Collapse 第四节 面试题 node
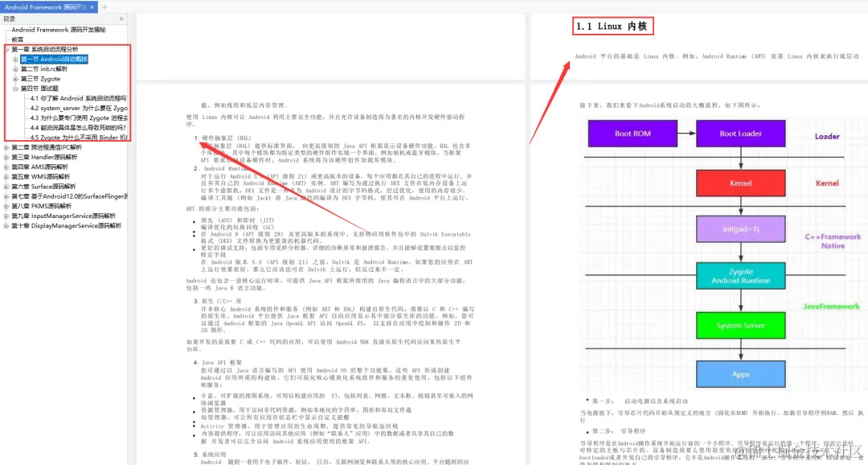The width and height of the screenshot is (868, 465). click(15, 88)
